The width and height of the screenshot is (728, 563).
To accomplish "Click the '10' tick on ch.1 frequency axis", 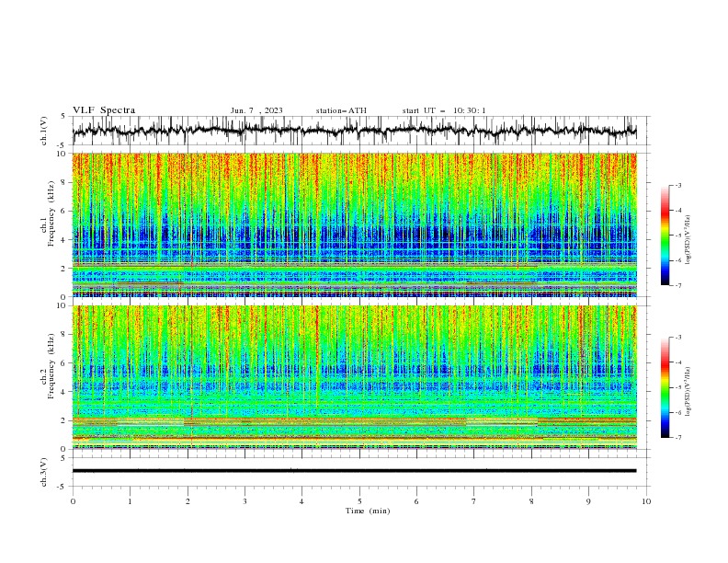I will (x=63, y=154).
